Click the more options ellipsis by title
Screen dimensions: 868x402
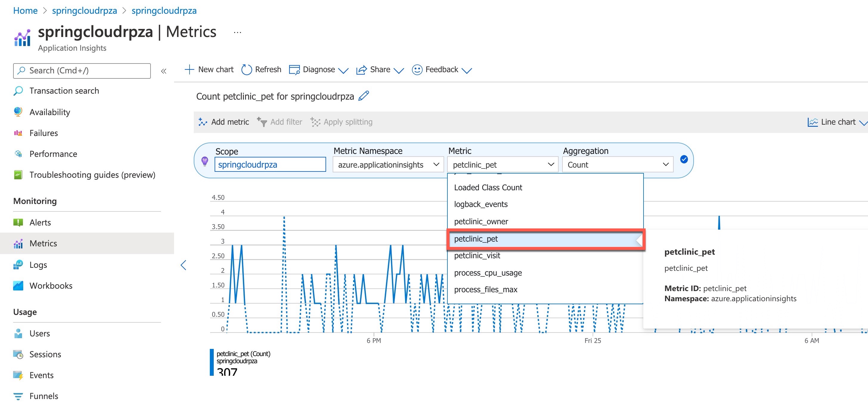point(238,33)
